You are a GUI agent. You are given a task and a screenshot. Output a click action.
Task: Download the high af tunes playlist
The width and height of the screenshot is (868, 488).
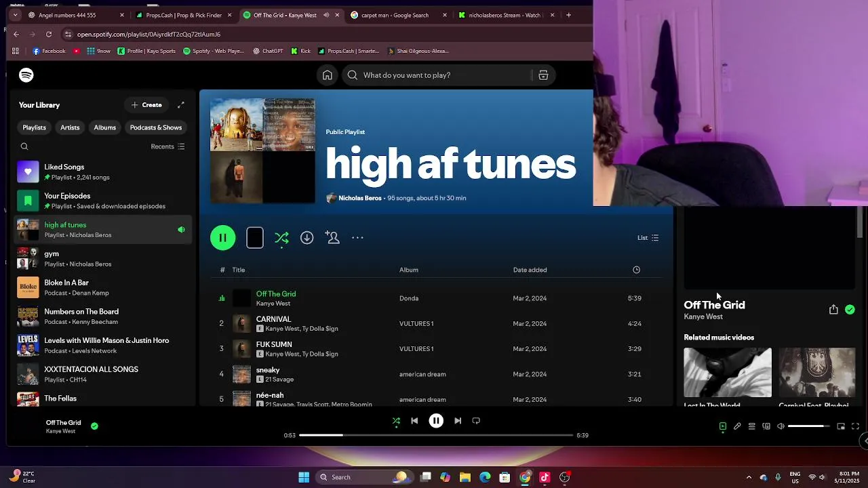click(x=307, y=238)
